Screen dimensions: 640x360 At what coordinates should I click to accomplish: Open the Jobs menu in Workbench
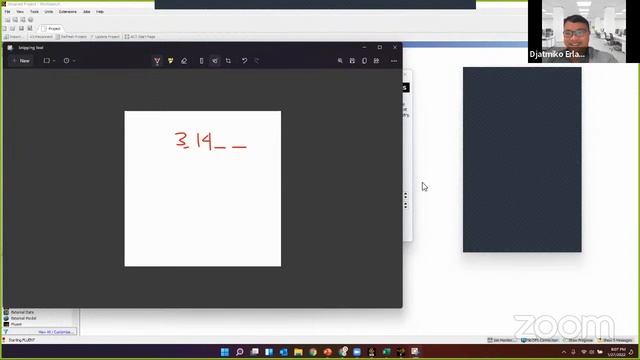87,12
